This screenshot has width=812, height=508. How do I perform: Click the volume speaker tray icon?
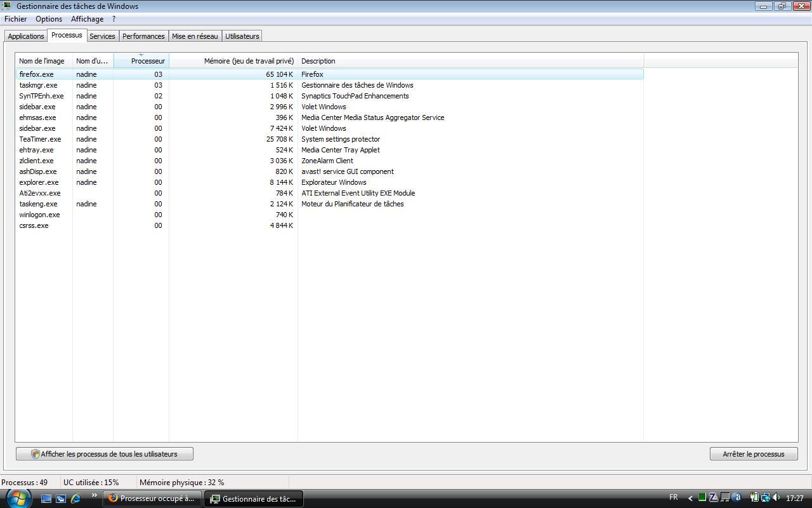[776, 498]
